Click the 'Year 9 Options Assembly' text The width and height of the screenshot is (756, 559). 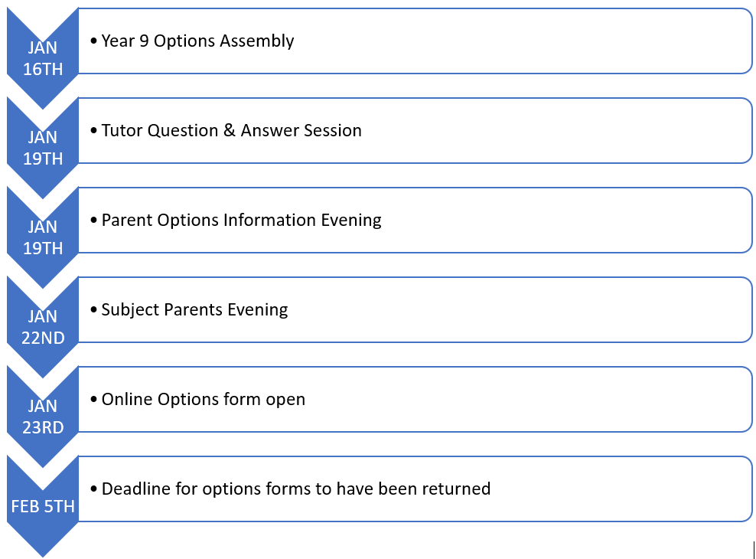[197, 41]
